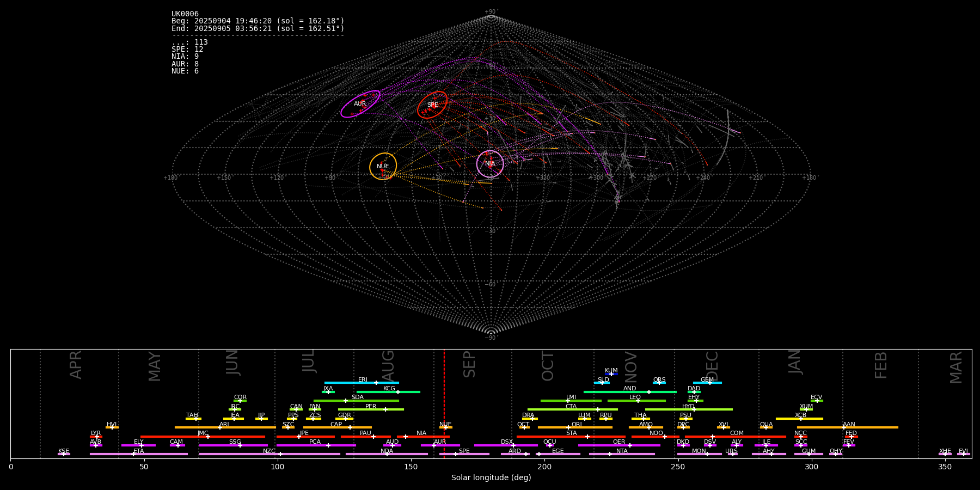The image size is (980, 490).
Task: Click the DRA shower bar in timeline
Action: (x=530, y=419)
